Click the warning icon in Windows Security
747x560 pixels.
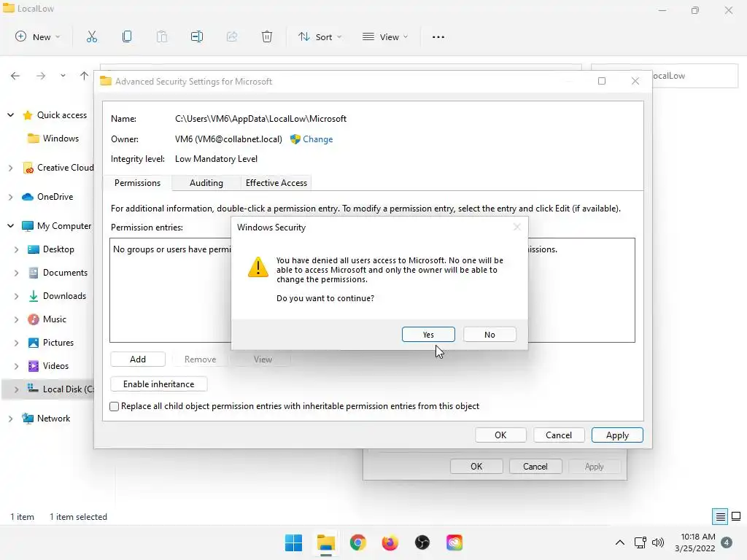click(x=258, y=267)
